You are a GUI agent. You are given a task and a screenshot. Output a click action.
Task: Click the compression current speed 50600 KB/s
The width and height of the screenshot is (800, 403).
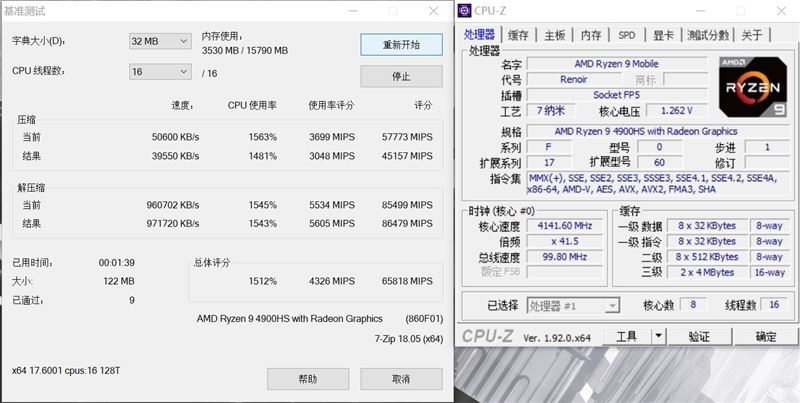point(175,137)
